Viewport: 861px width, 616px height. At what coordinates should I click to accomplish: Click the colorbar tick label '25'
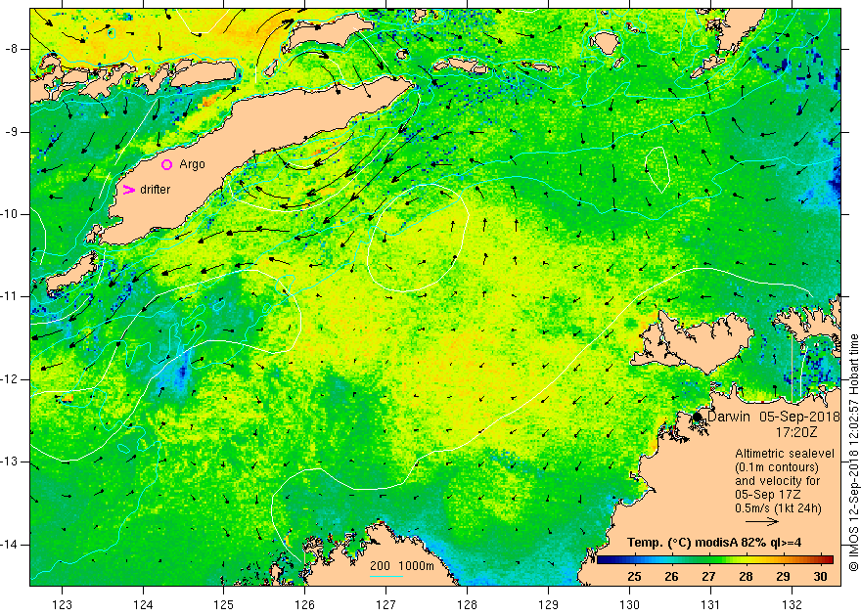click(x=634, y=577)
